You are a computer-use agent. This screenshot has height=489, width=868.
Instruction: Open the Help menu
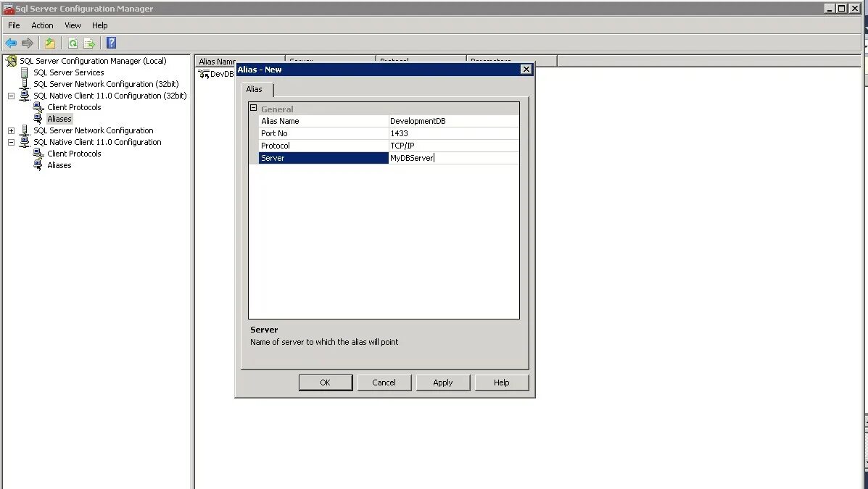(x=99, y=25)
